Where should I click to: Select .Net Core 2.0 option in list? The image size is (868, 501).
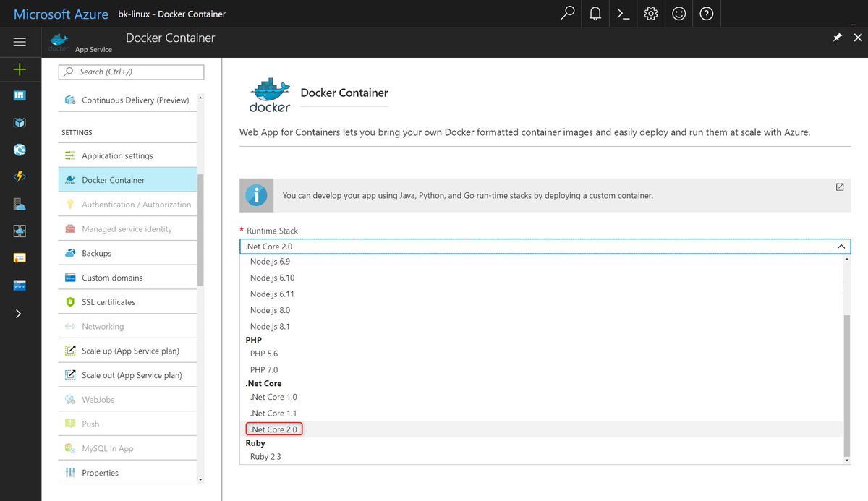tap(541, 429)
